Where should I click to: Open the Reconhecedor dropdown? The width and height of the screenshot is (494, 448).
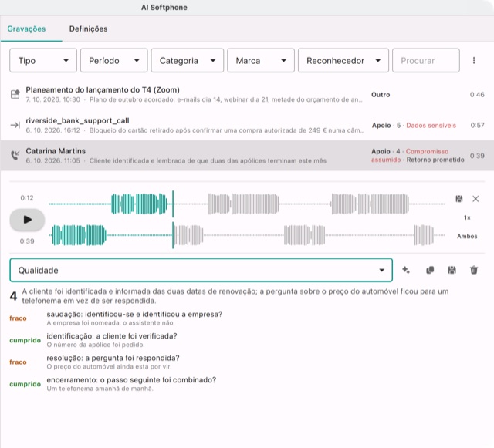coord(343,60)
